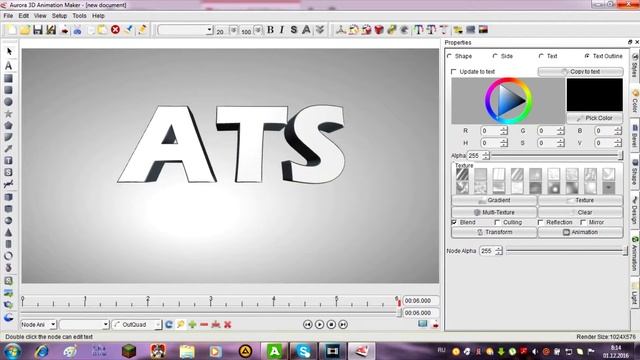Open file using the yellow folder icon
This screenshot has height=360, width=640.
pyautogui.click(x=24, y=30)
